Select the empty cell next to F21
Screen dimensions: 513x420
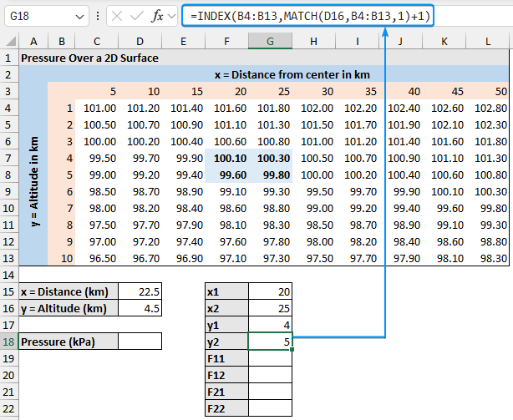[x=270, y=392]
